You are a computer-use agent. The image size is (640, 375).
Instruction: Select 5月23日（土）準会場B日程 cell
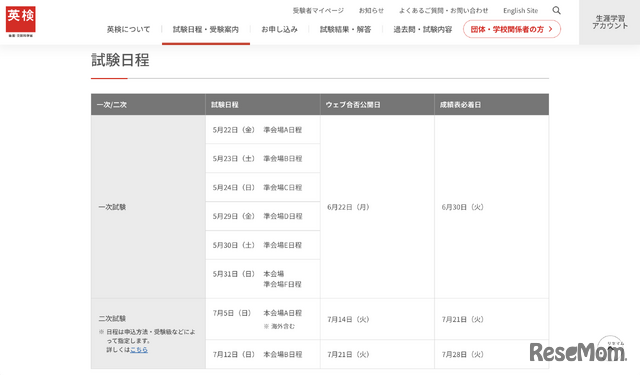pos(263,158)
